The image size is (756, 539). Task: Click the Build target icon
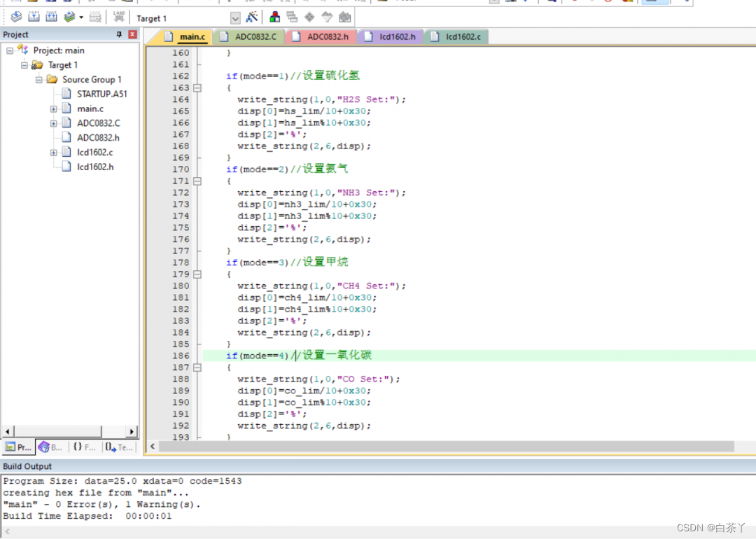[33, 17]
